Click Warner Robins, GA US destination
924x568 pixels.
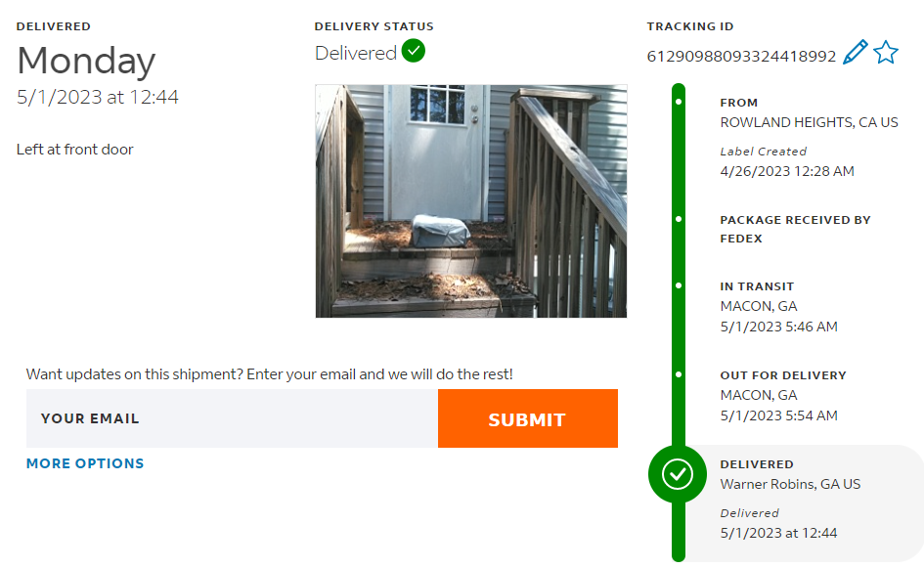coord(790,484)
